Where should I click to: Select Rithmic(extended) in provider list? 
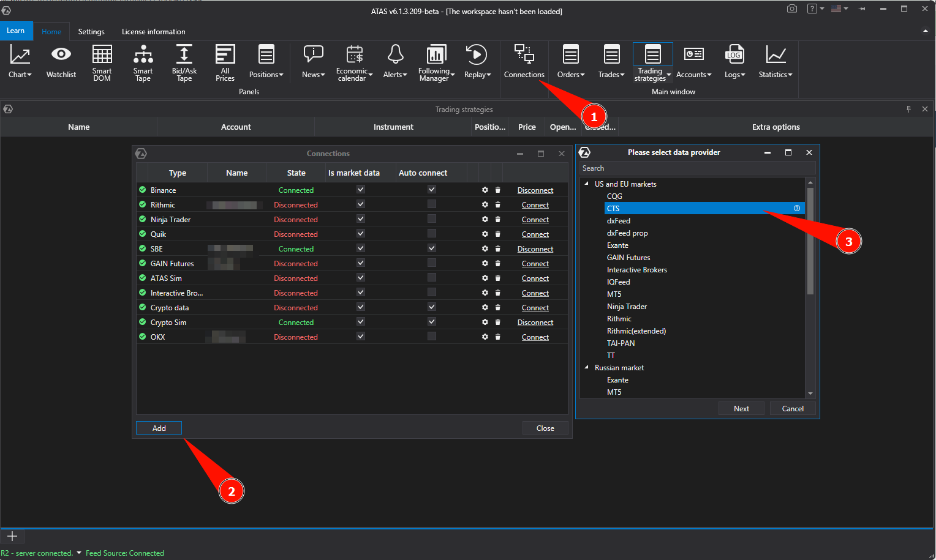(636, 331)
